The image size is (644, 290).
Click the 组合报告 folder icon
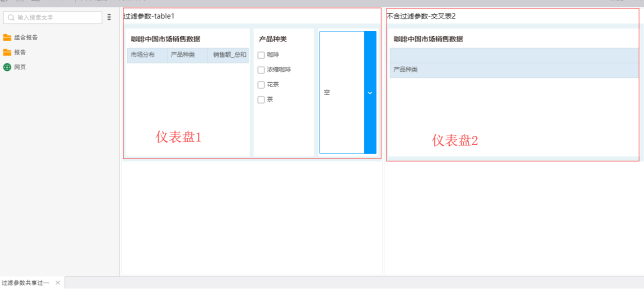[7, 38]
